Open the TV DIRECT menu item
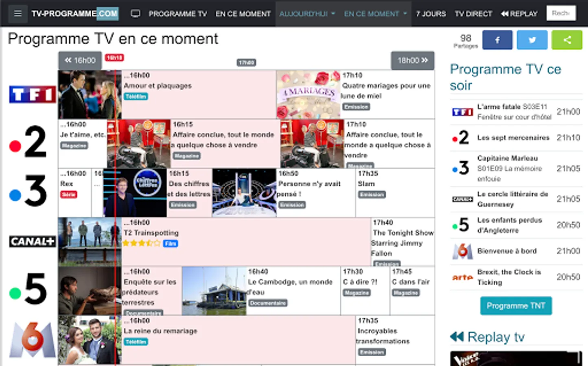 point(473,13)
